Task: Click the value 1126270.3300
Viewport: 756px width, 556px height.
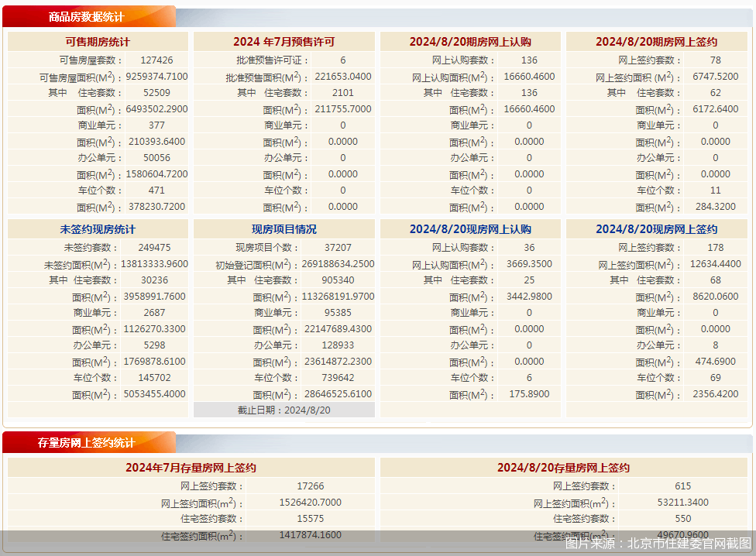Action: click(154, 329)
